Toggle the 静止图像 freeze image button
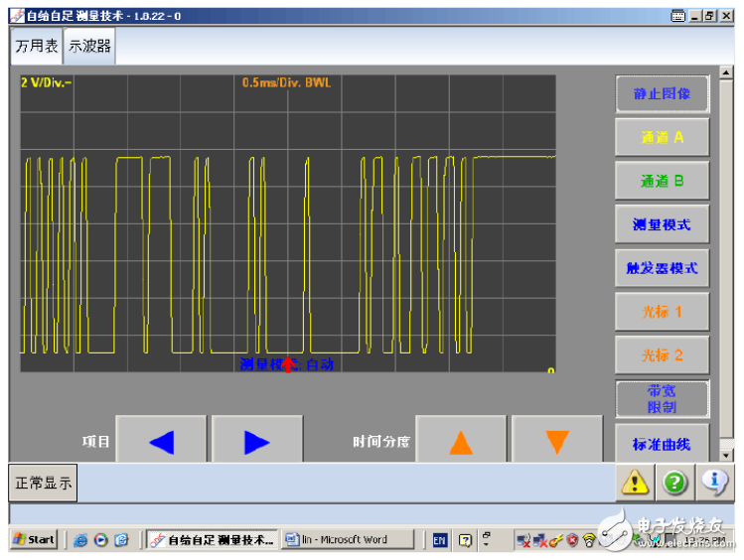 [662, 94]
